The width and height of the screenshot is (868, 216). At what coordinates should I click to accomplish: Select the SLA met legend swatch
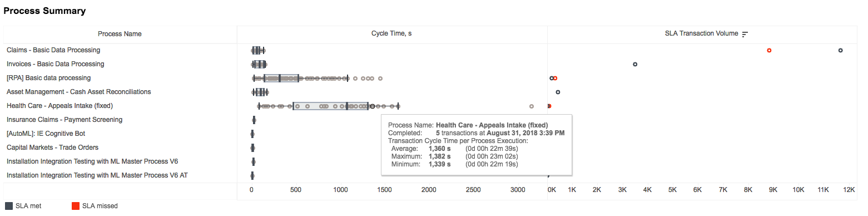pyautogui.click(x=8, y=206)
